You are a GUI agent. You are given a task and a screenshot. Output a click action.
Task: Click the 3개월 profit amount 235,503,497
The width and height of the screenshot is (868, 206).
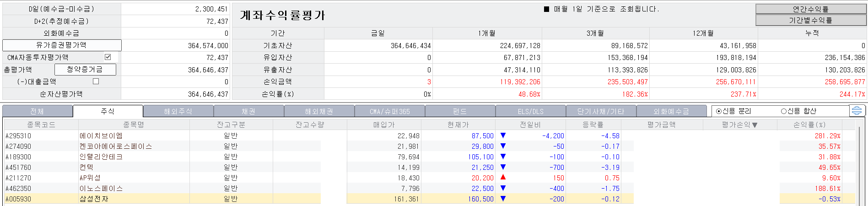[628, 82]
